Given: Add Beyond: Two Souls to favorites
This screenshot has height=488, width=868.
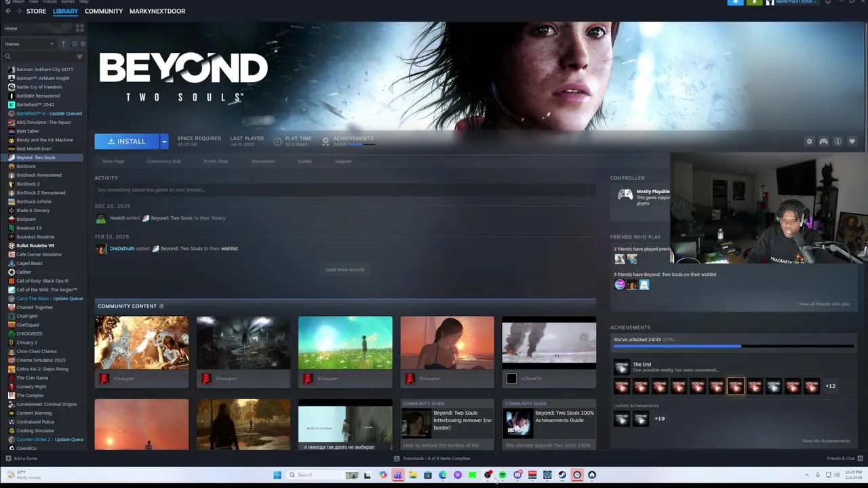Looking at the screenshot, I should [x=852, y=142].
